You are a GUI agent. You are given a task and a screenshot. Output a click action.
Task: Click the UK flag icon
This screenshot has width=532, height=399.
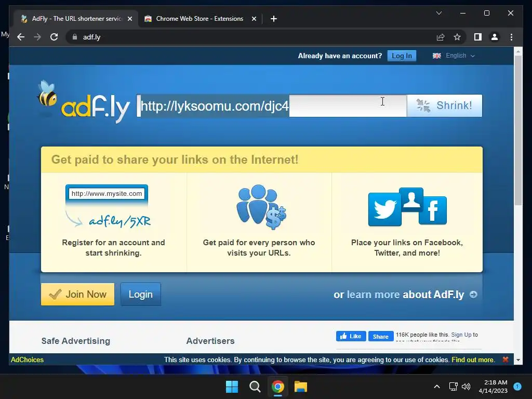436,56
